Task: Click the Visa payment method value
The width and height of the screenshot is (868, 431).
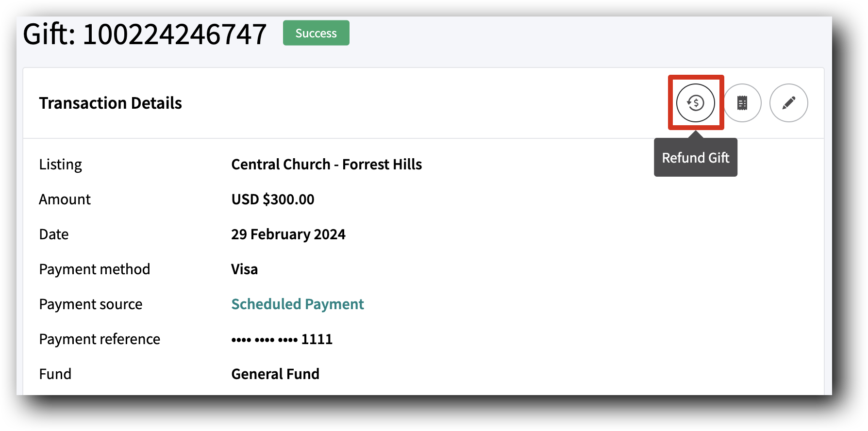Action: click(244, 269)
